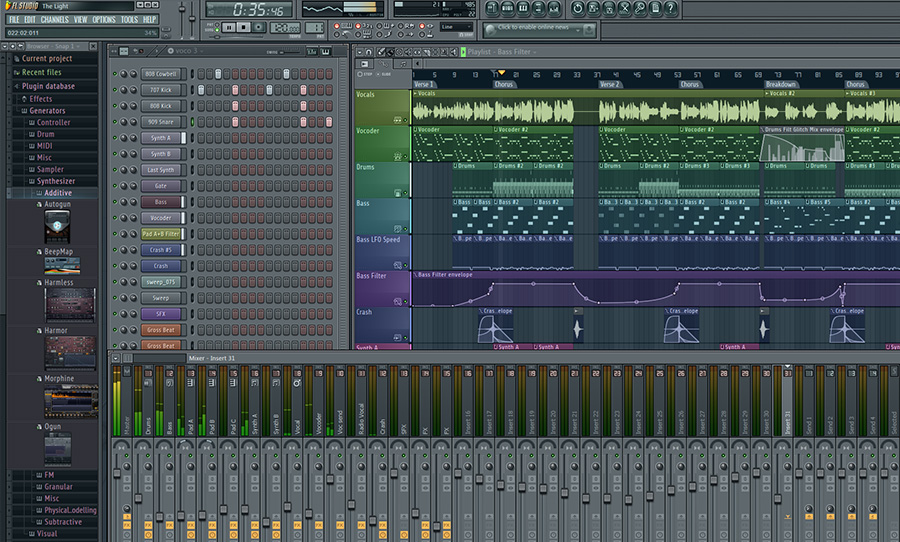
Task: Select Plugin database in browser
Action: coord(48,86)
